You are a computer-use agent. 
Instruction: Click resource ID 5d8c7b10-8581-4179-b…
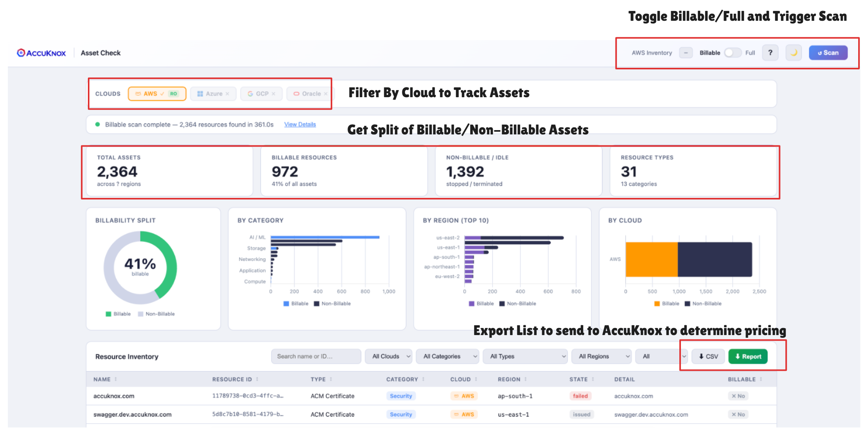pyautogui.click(x=248, y=414)
